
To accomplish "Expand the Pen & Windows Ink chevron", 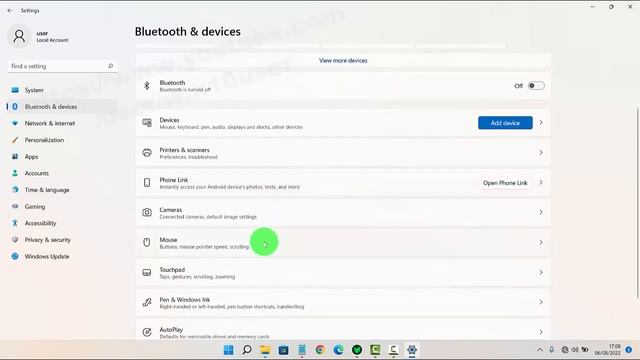I will [x=541, y=302].
